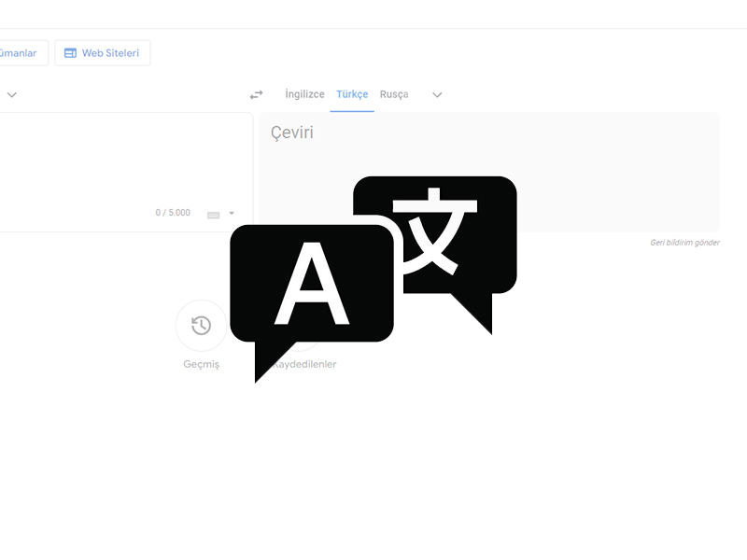Viewport: 747px width, 560px height.
Task: Open the Geçmiş history icon
Action: coord(201,326)
